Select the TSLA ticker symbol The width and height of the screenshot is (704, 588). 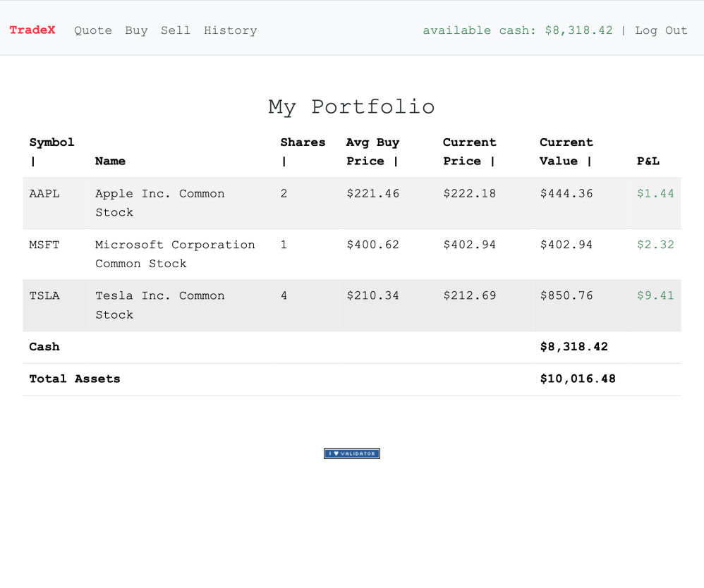click(44, 295)
